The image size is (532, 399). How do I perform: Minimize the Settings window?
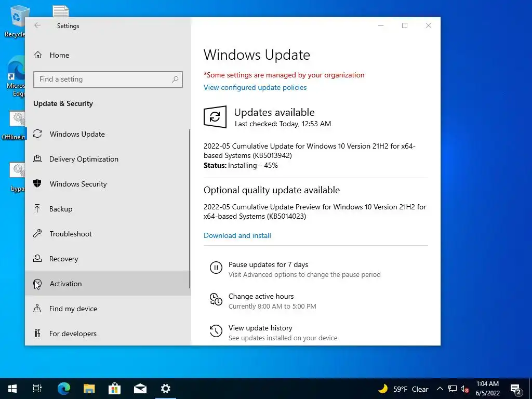click(x=381, y=25)
